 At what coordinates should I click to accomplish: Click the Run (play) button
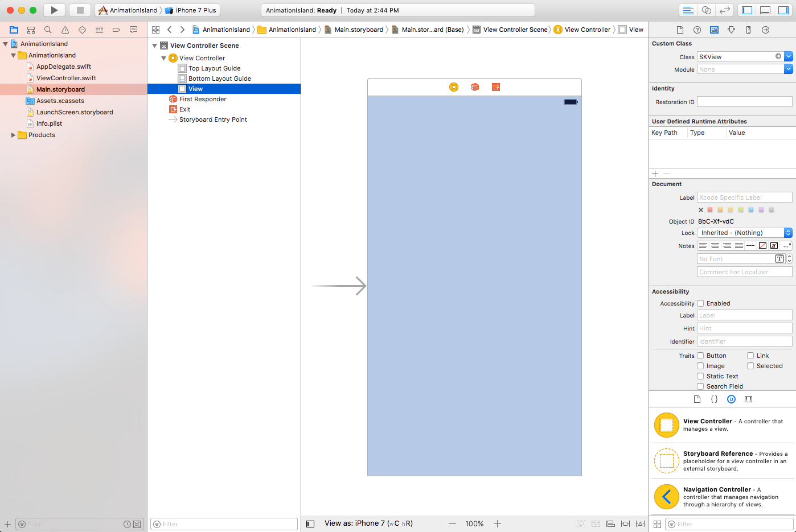point(54,10)
